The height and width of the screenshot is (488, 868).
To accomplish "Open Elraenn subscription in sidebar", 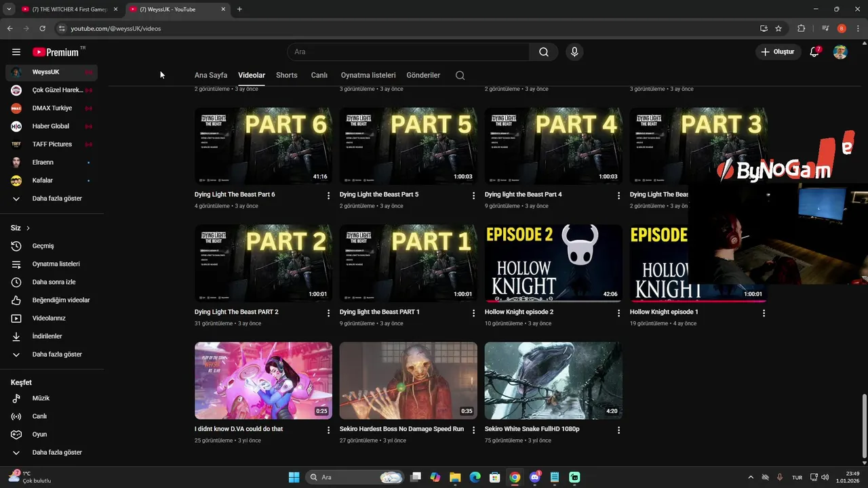I will point(52,163).
